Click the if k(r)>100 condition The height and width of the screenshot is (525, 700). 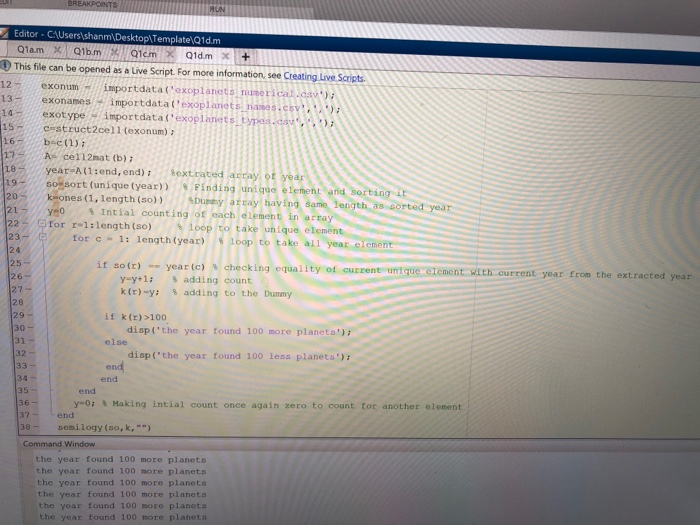[135, 317]
